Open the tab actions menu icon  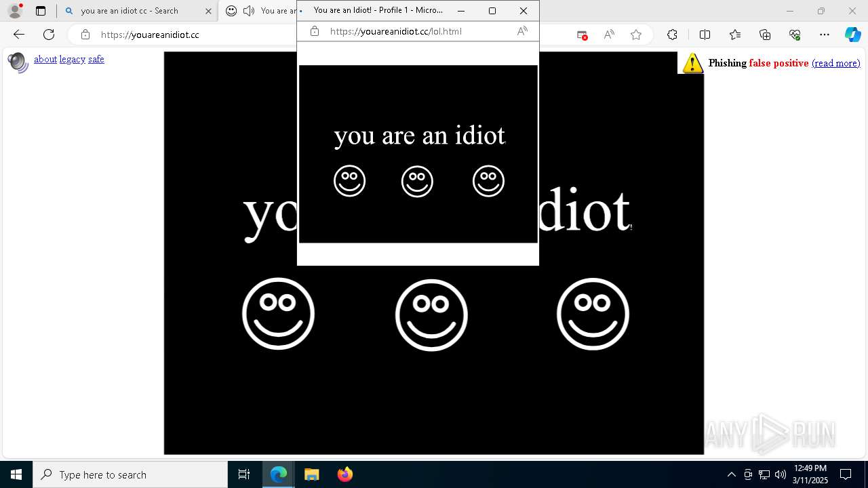coord(41,11)
